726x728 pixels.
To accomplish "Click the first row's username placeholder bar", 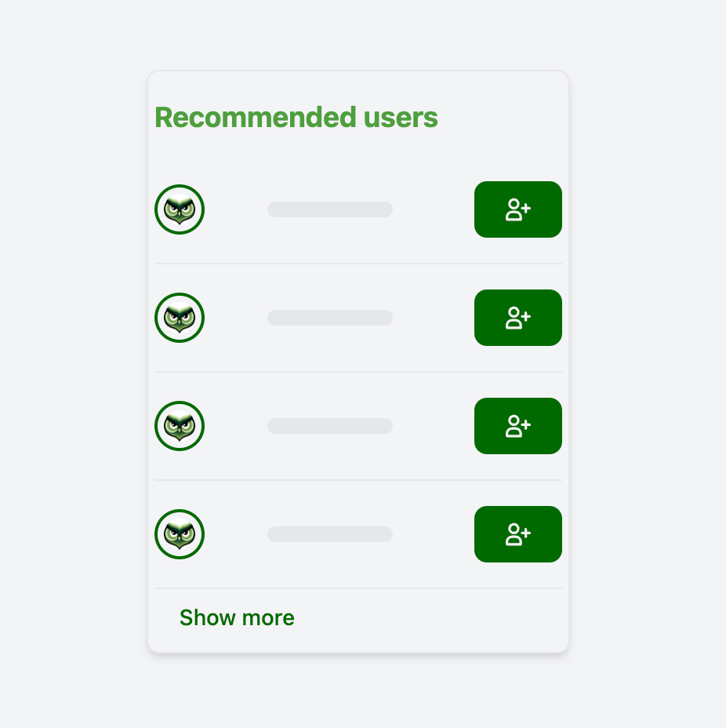I will click(x=330, y=209).
